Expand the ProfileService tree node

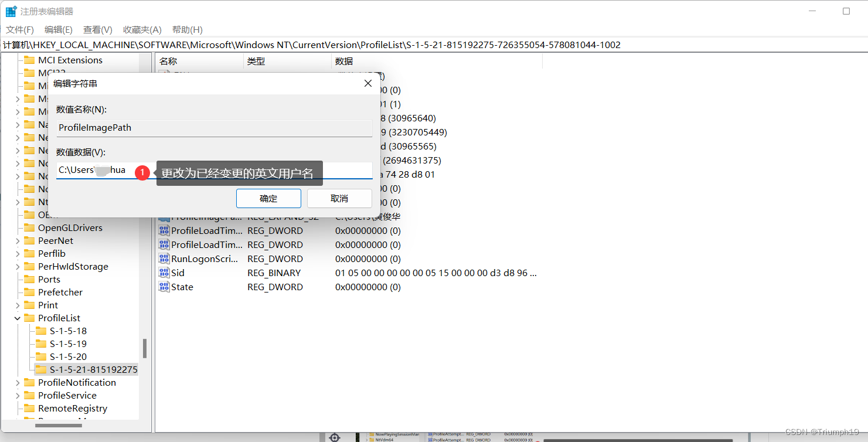pos(18,396)
